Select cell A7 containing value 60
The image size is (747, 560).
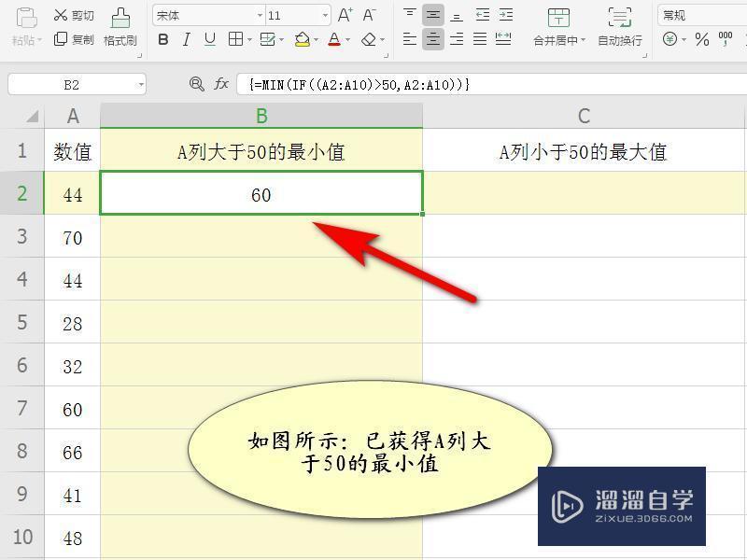click(73, 409)
